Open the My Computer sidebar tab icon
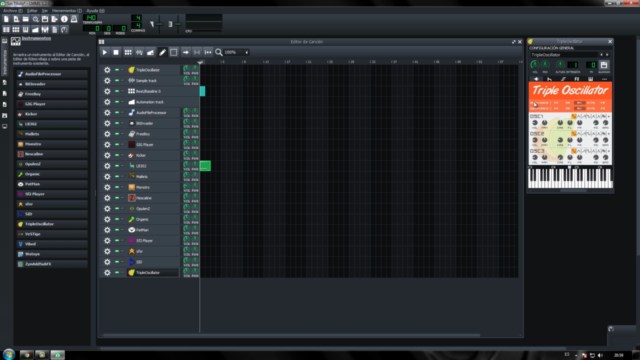The image size is (640, 360). (x=4, y=127)
